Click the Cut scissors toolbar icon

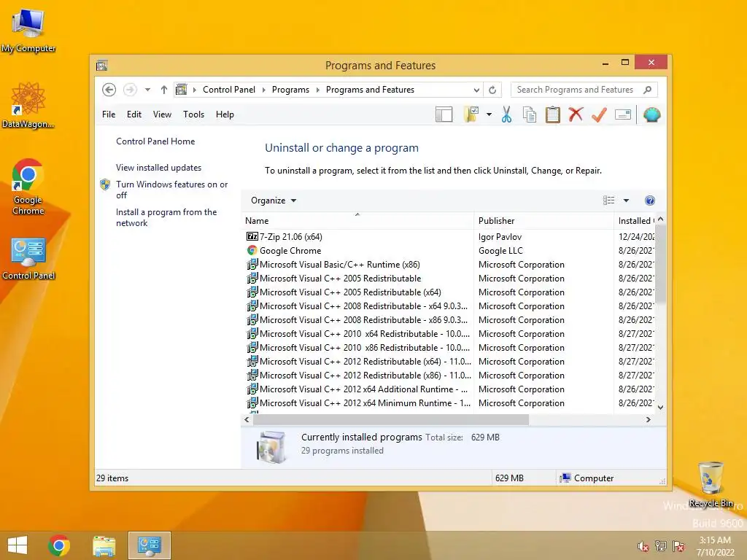(506, 114)
